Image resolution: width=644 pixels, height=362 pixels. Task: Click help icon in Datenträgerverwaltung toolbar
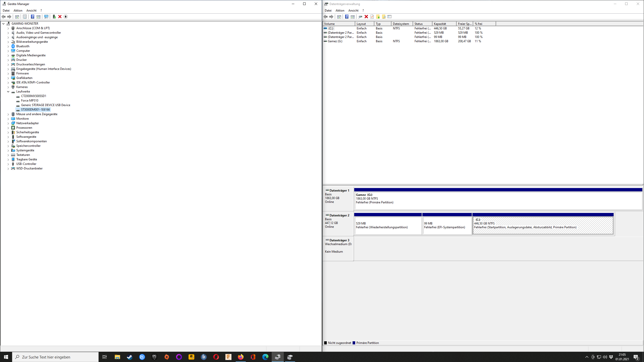point(347,17)
